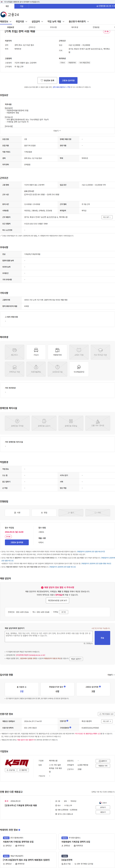Expand the 직업 능력 개발 menu
This screenshot has width=115, height=868.
56,22
